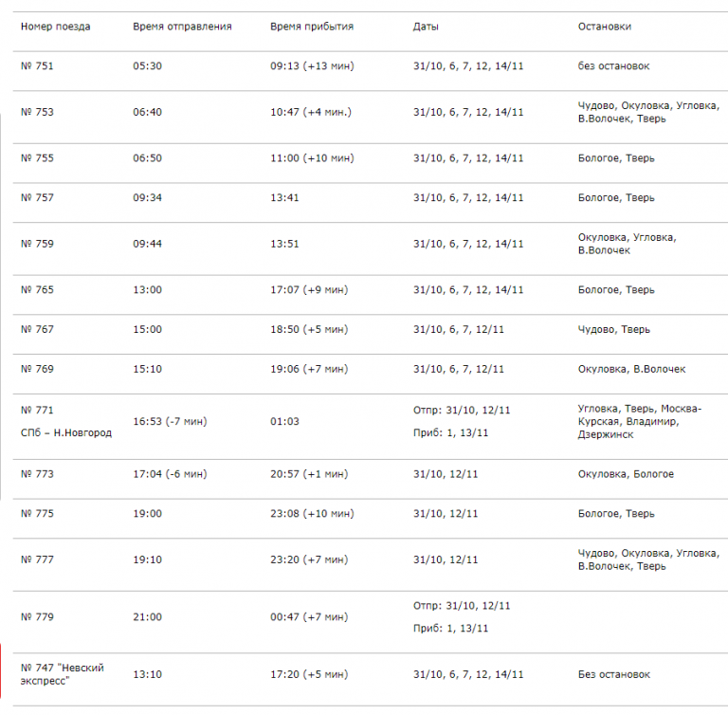Select train number № 751

(37, 65)
